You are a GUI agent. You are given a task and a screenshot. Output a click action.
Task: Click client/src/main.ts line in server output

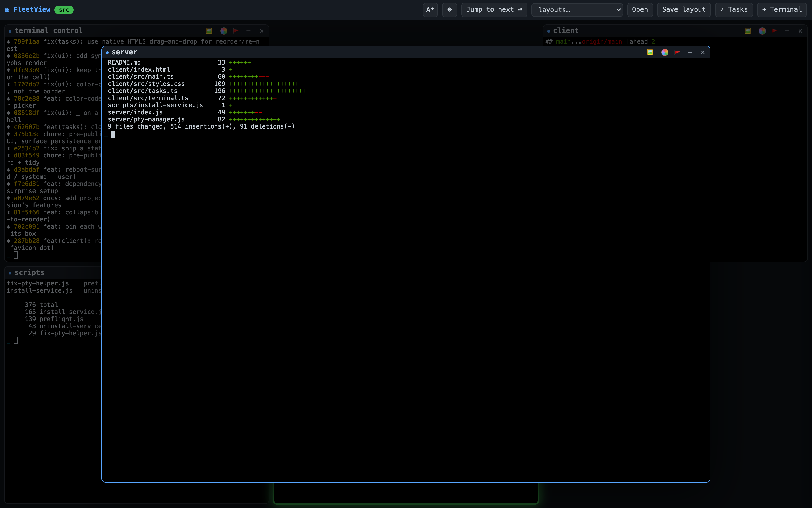[x=189, y=77]
